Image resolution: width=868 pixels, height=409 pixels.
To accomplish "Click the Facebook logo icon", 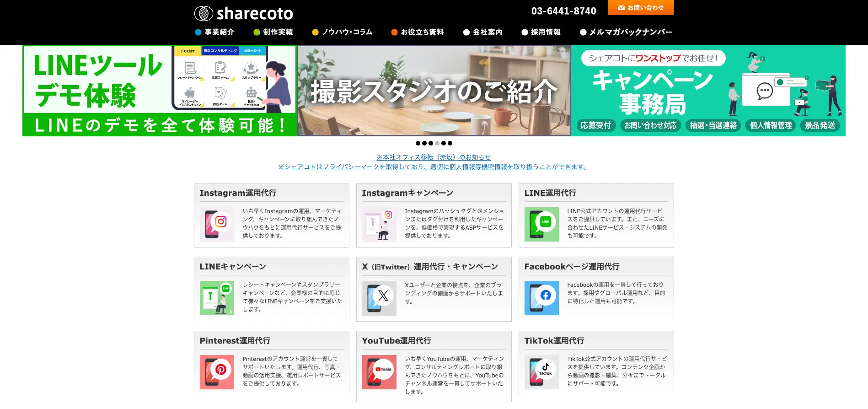I will (541, 298).
